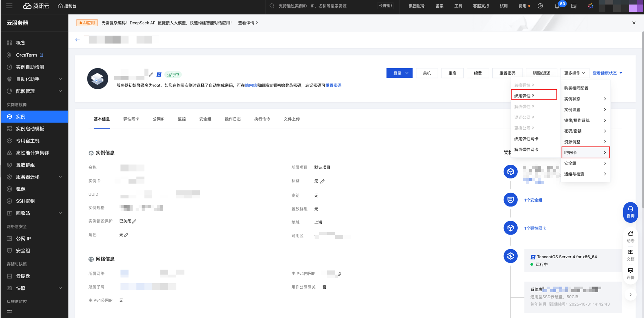Edit instance destroy protection setting
Image resolution: width=644 pixels, height=318 pixels.
click(x=134, y=221)
